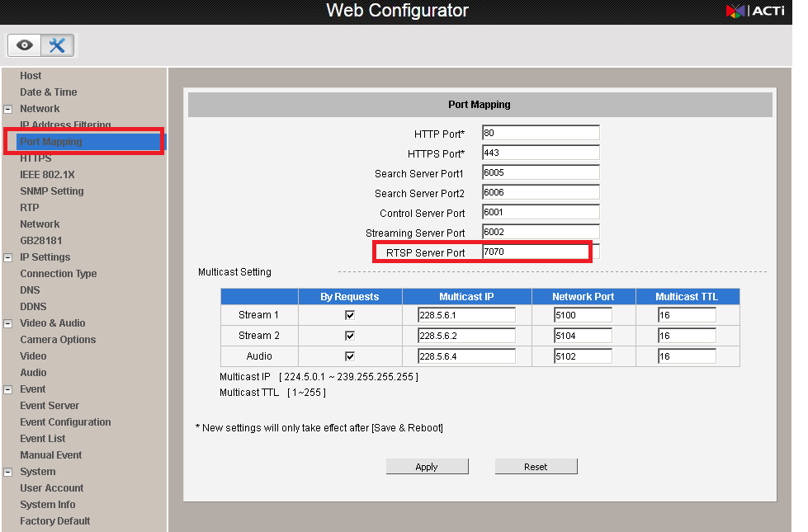The width and height of the screenshot is (808, 532).
Task: Toggle Stream 1 By Requests checkbox
Action: pos(350,315)
